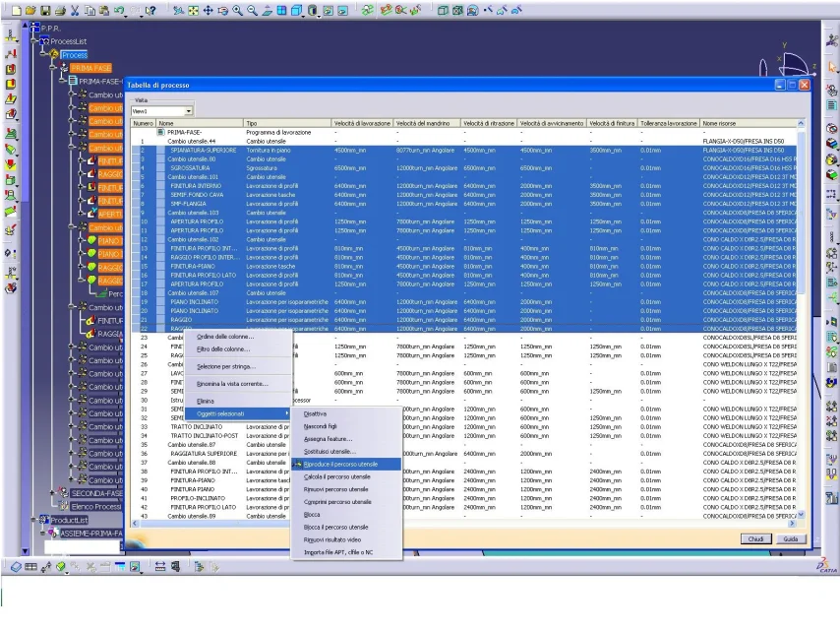This screenshot has width=840, height=630.
Task: Open the isometric view cube icon
Action: pyautogui.click(x=296, y=10)
